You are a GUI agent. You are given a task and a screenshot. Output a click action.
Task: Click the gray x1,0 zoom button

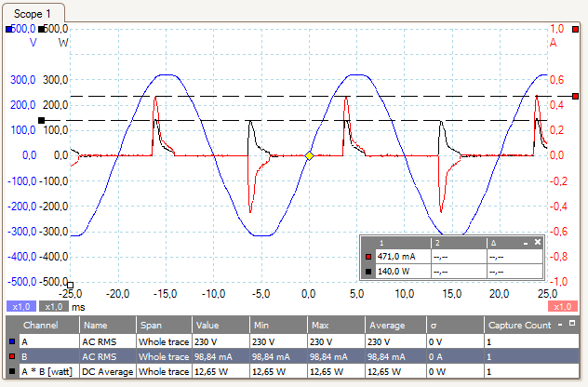(53, 306)
